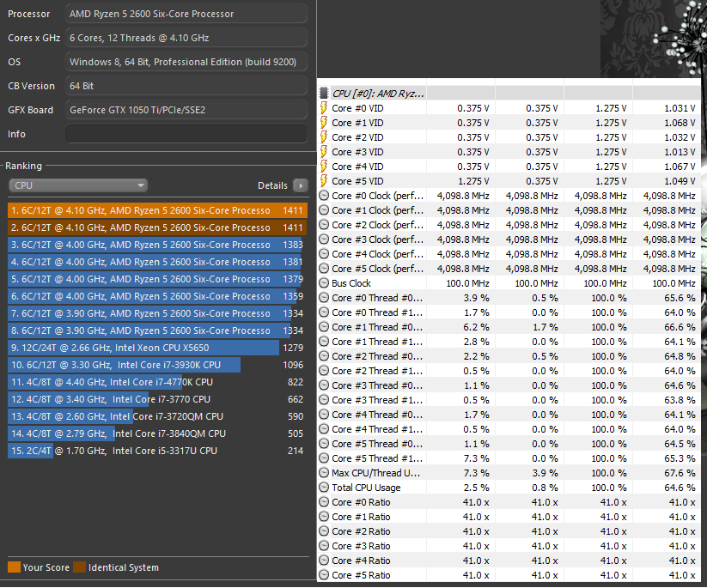The height and width of the screenshot is (588, 707).
Task: Click the OS value field
Action: pyautogui.click(x=186, y=62)
